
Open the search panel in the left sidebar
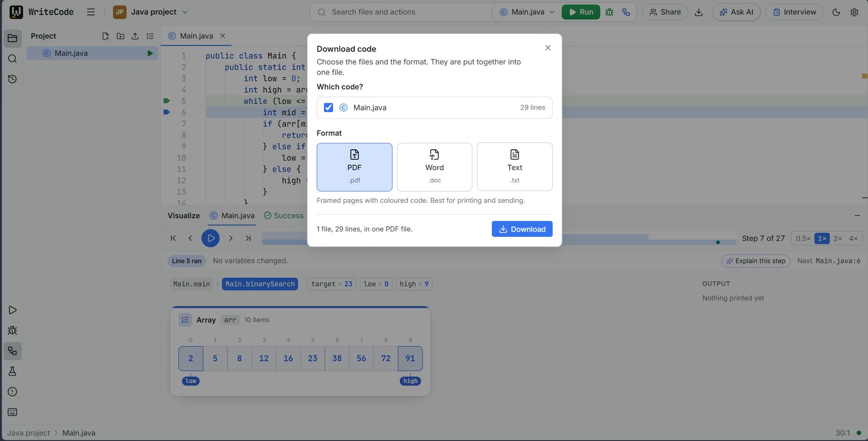13,59
